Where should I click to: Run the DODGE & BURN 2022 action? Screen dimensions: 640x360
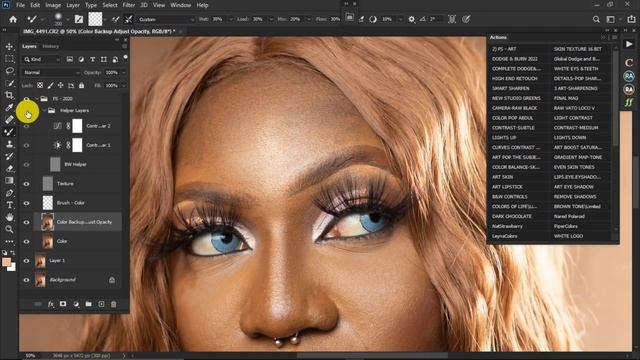515,59
